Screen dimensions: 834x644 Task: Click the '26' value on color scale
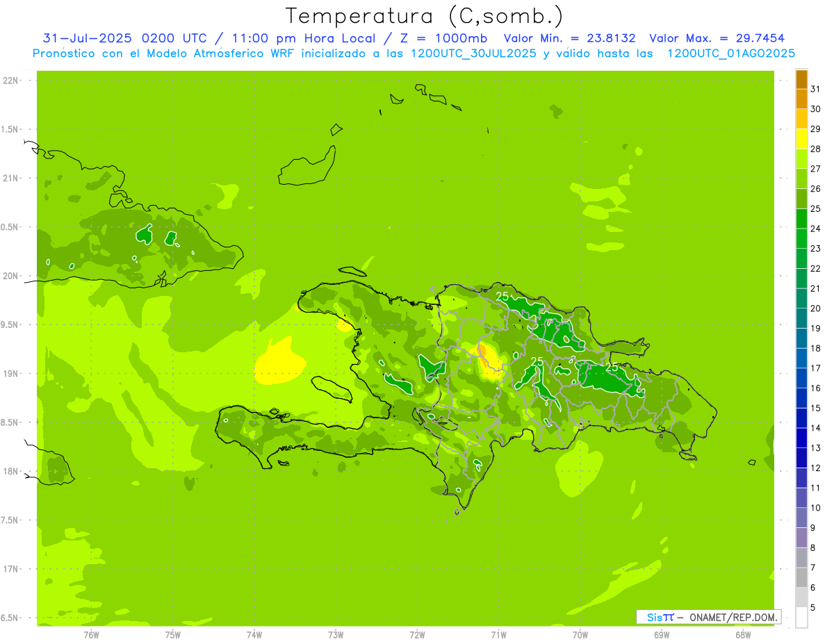point(815,188)
